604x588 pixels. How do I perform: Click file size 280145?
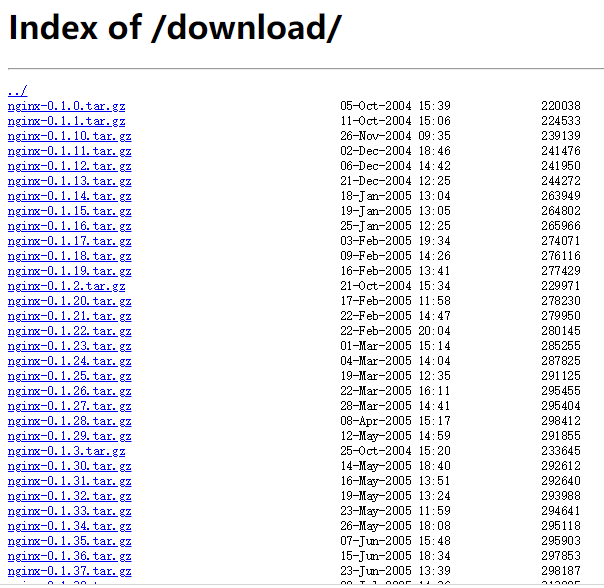coord(560,331)
